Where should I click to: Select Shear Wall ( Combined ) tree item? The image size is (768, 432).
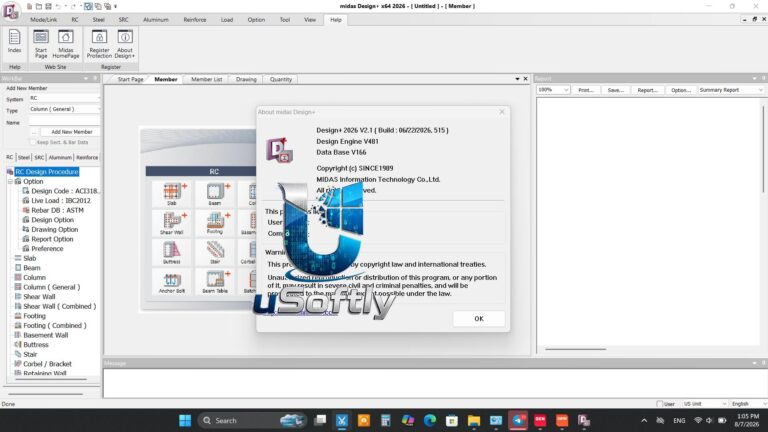(59, 306)
